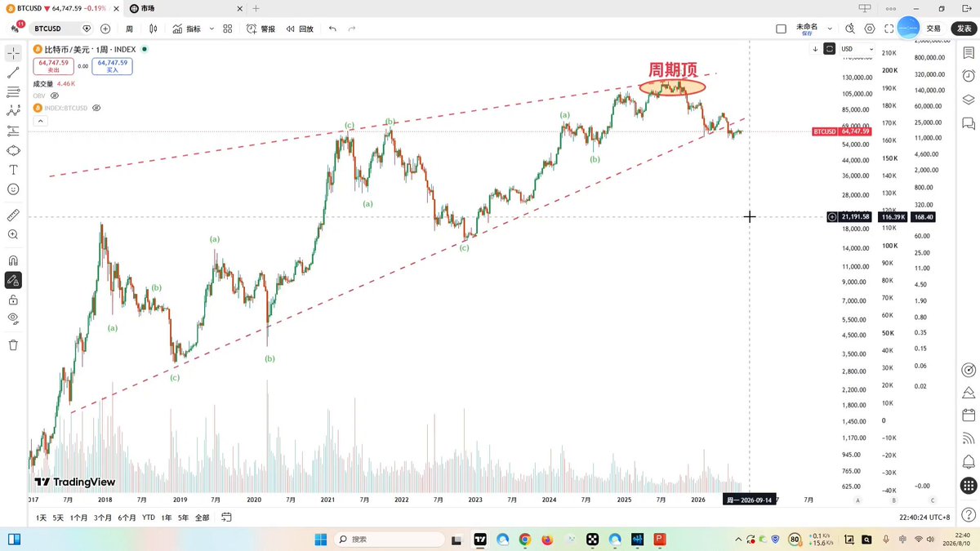The image size is (980, 551).
Task: Open the 警报 alert creator
Action: (261, 29)
